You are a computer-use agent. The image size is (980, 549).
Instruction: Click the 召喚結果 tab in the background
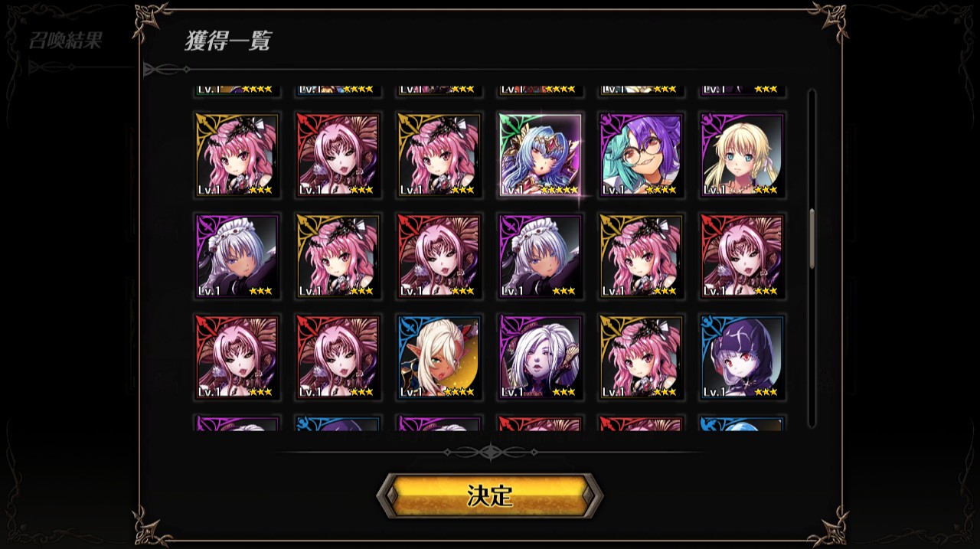65,41
